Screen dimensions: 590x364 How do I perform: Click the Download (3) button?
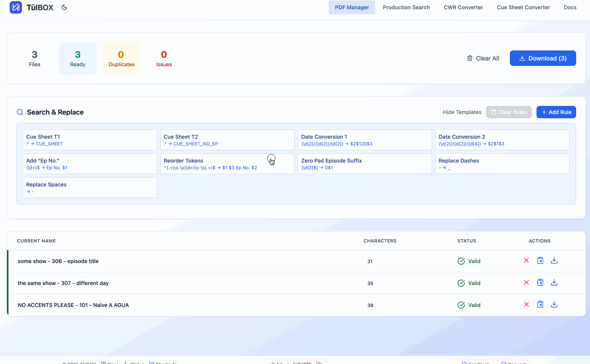click(x=543, y=58)
